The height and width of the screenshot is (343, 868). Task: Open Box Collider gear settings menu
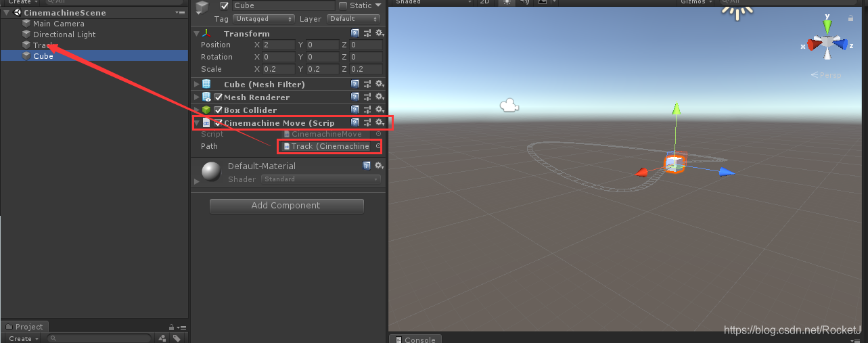pyautogui.click(x=380, y=110)
